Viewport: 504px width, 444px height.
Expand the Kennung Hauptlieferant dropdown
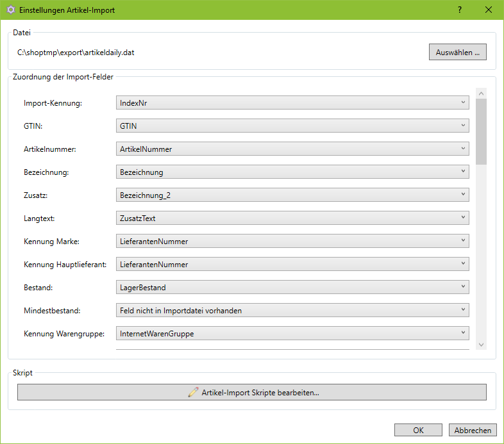(292, 264)
